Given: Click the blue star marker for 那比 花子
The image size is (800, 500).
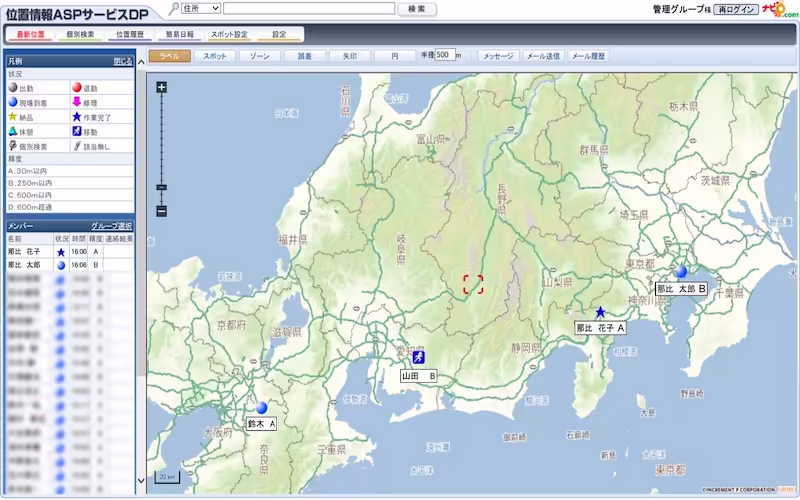Looking at the screenshot, I should click(x=600, y=312).
